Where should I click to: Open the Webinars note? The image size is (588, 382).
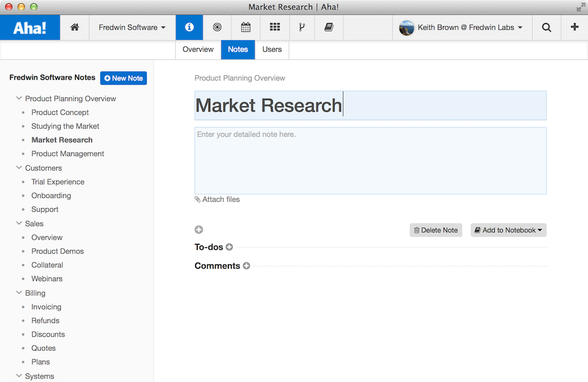click(x=47, y=279)
